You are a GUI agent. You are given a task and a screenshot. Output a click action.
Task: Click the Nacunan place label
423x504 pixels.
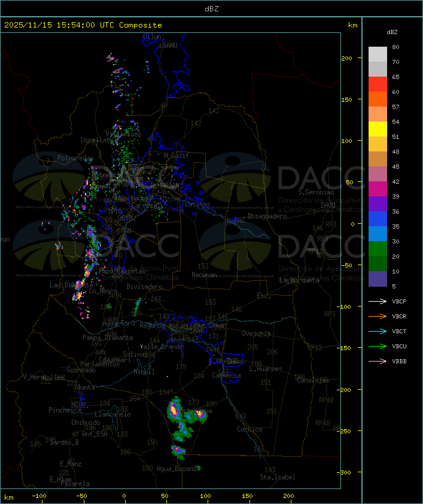click(x=204, y=275)
